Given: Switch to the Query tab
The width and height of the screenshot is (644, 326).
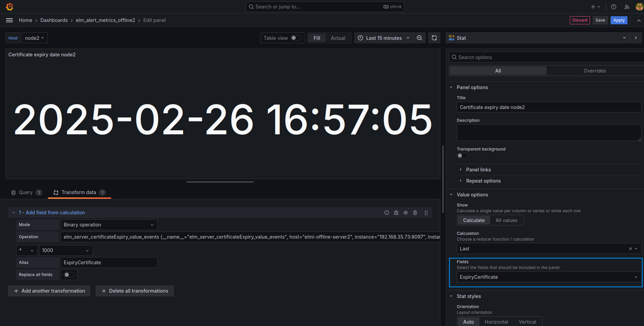Looking at the screenshot, I should (27, 192).
